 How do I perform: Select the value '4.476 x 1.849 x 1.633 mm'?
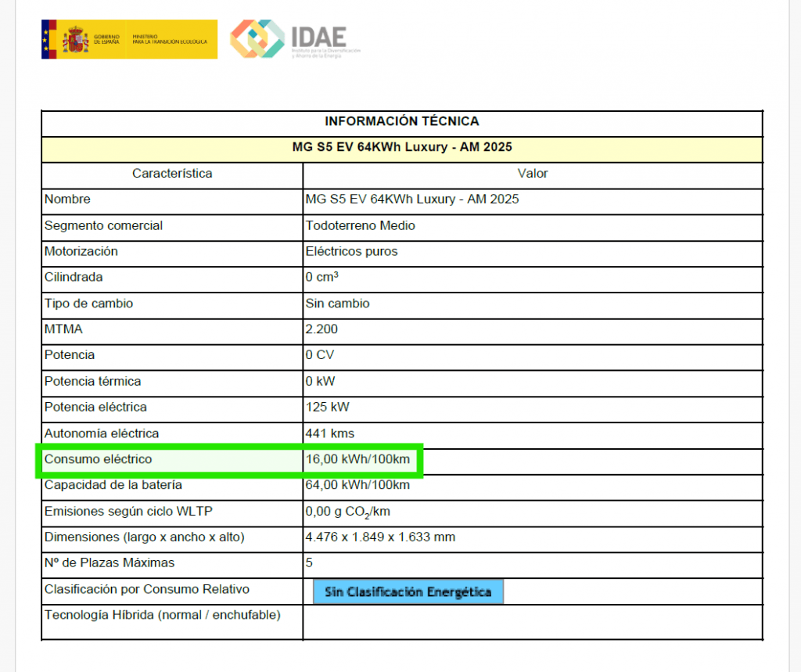click(x=381, y=537)
